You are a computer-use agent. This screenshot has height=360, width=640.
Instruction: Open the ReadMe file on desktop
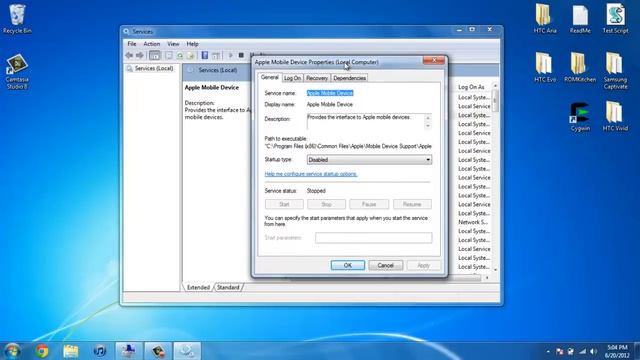pyautogui.click(x=580, y=19)
